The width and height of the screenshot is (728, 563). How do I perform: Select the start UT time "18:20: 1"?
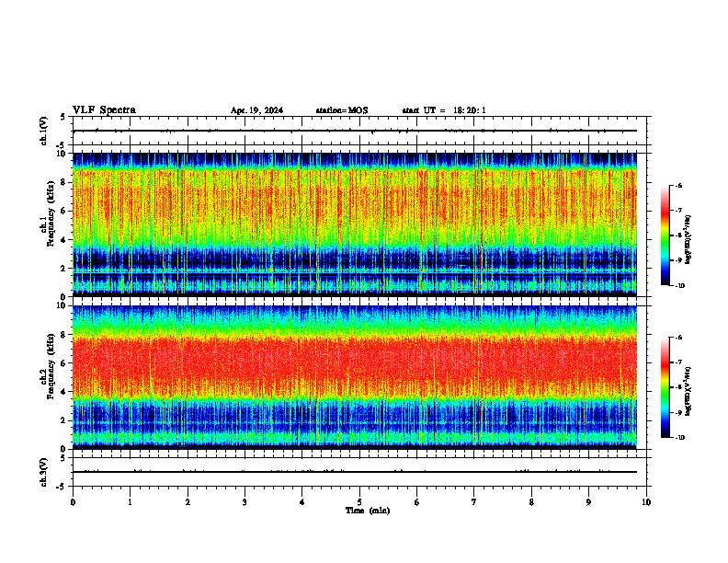click(470, 110)
